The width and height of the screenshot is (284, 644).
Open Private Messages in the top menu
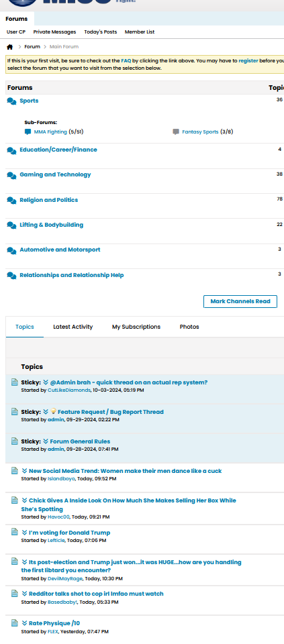[54, 32]
